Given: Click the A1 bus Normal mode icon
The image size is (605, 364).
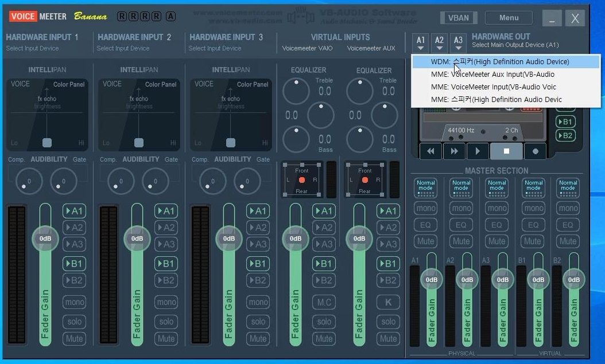Looking at the screenshot, I should coord(425,187).
